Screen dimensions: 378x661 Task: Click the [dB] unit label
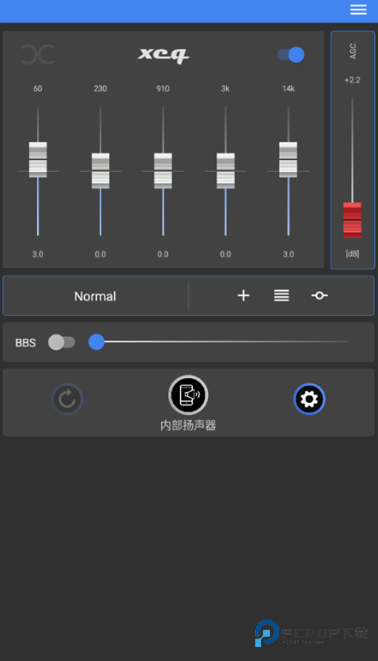click(352, 254)
